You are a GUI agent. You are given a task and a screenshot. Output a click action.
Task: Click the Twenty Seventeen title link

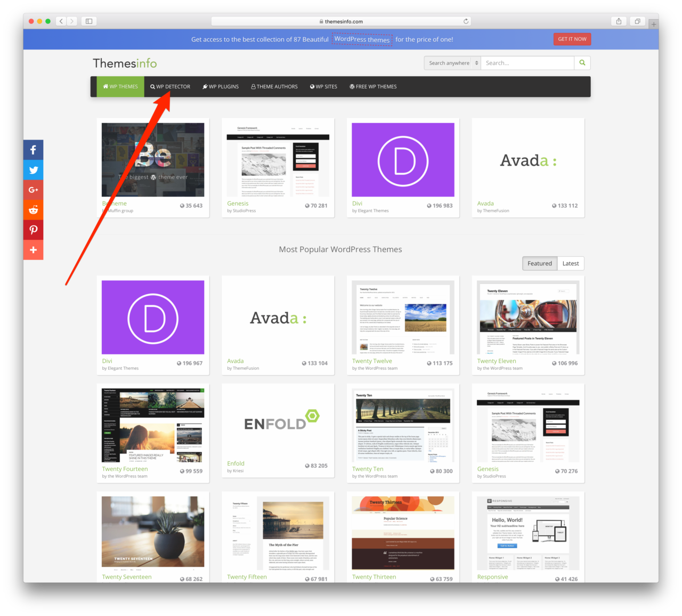coord(127,577)
